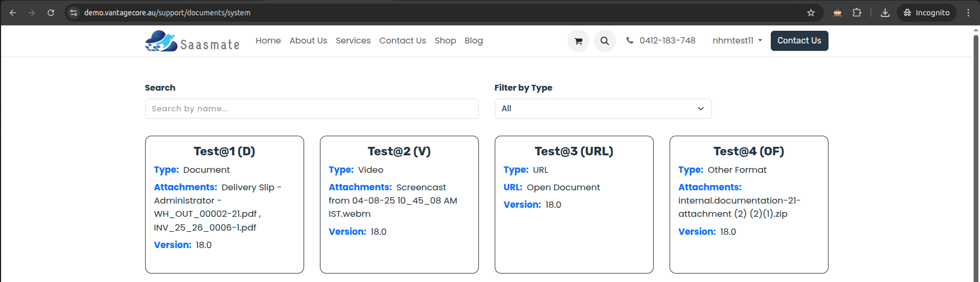
Task: Open the nhmtest11 user dropdown
Action: coord(737,41)
